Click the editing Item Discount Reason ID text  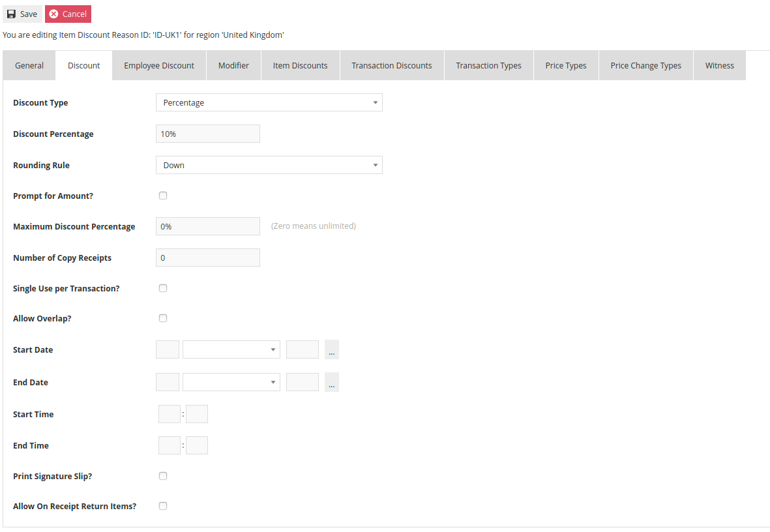click(x=143, y=35)
